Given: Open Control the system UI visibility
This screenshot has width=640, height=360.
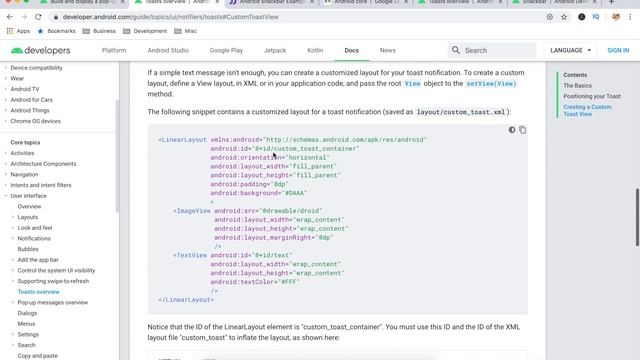Looking at the screenshot, I should [56, 270].
